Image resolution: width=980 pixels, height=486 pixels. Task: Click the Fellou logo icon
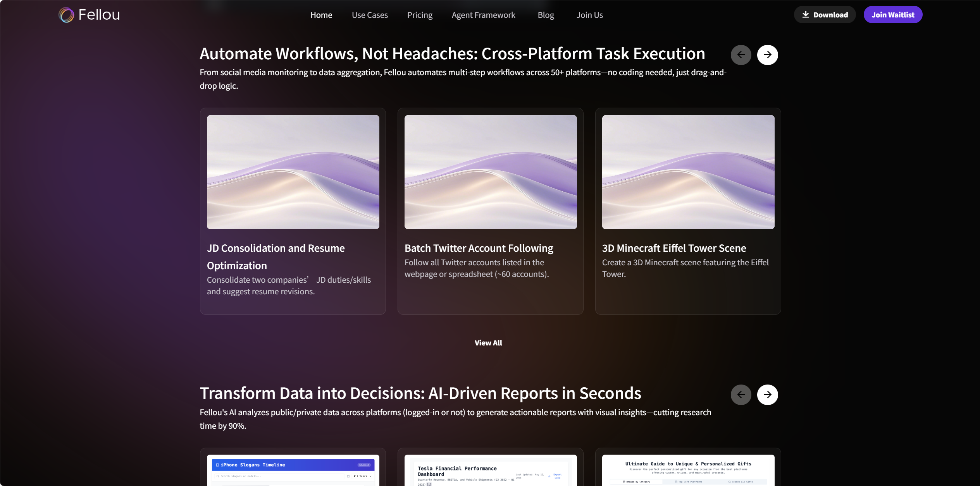66,15
